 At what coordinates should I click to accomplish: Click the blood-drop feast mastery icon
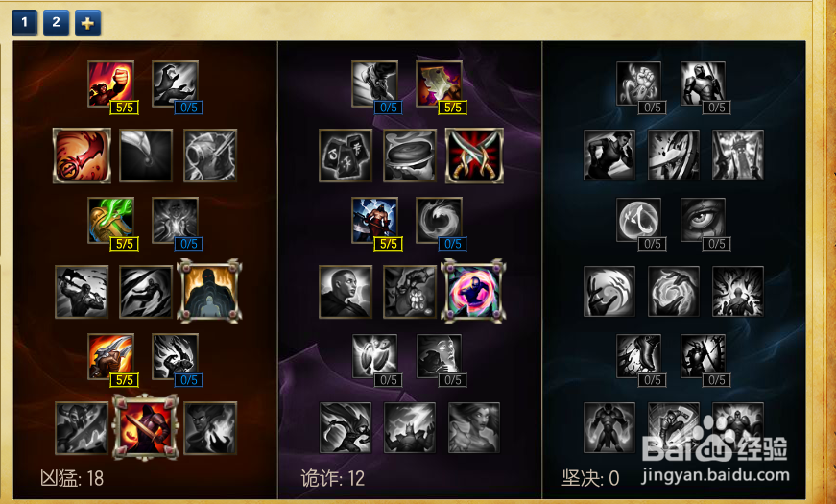coord(83,156)
